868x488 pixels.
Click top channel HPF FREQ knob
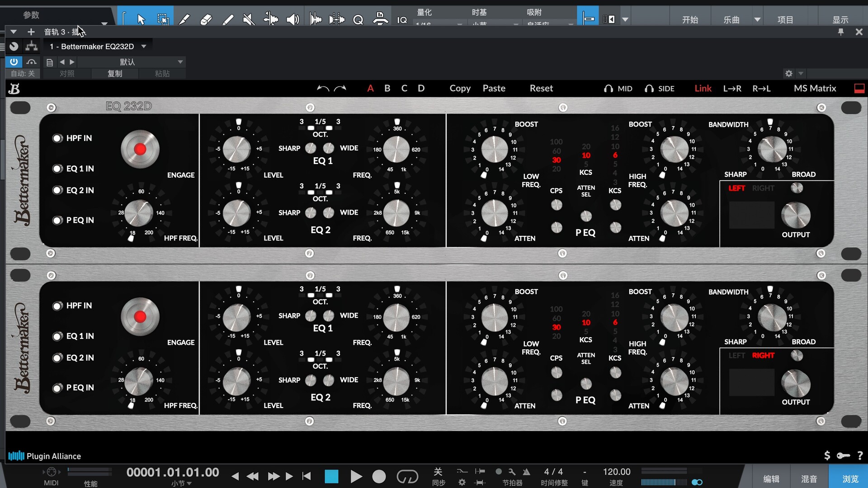pos(139,213)
